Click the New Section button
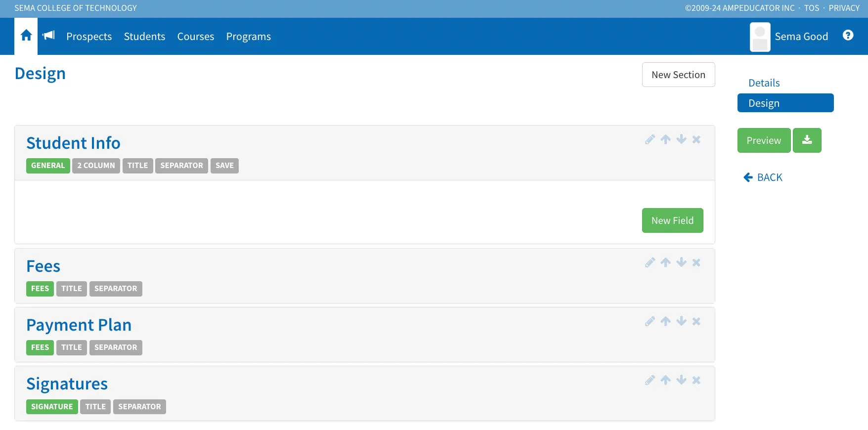This screenshot has height=430, width=868. point(678,75)
